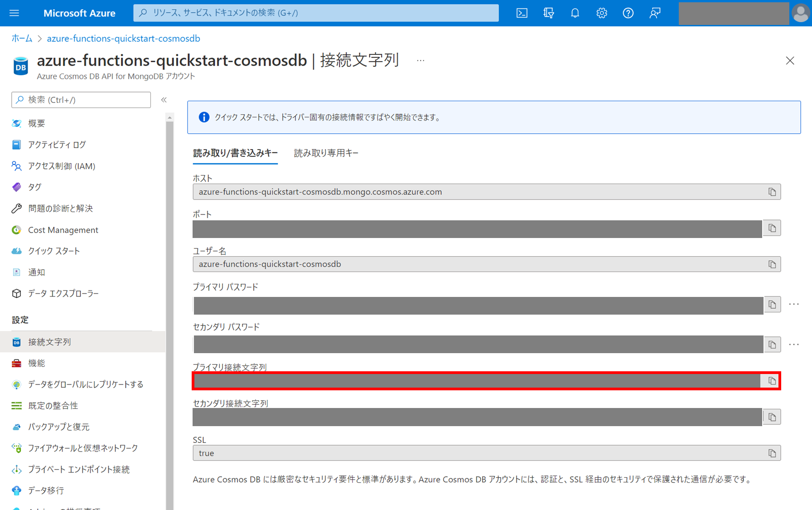
Task: Copy the ポート value
Action: [x=772, y=228]
